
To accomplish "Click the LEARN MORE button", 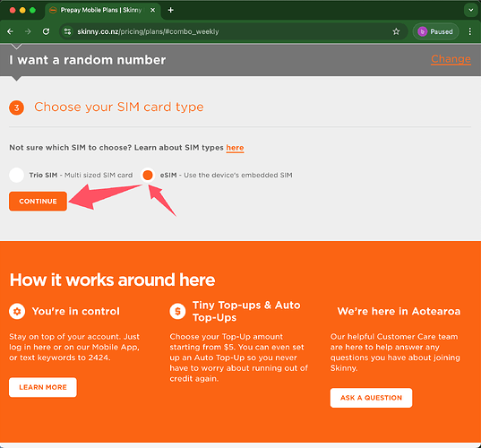I will click(x=43, y=387).
